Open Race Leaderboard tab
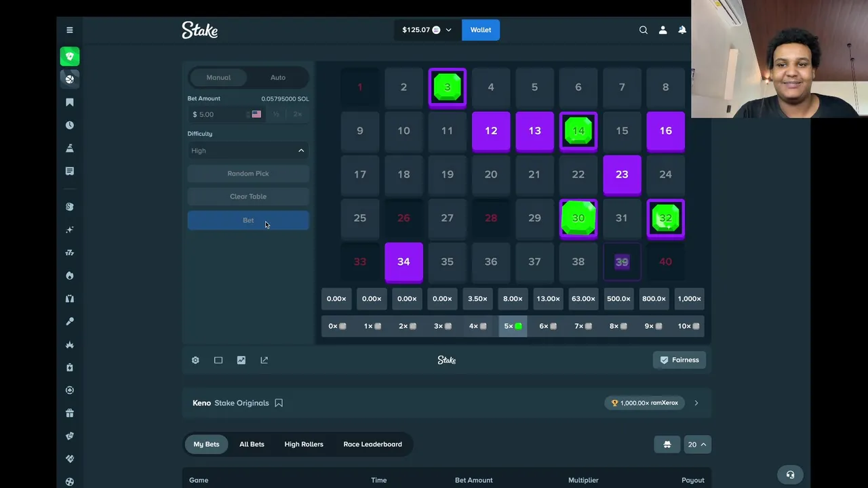Viewport: 868px width, 488px height. coord(372,444)
